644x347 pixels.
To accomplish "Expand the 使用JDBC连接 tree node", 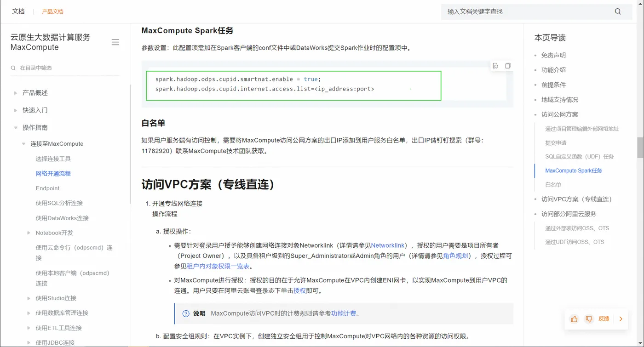I will click(29, 343).
